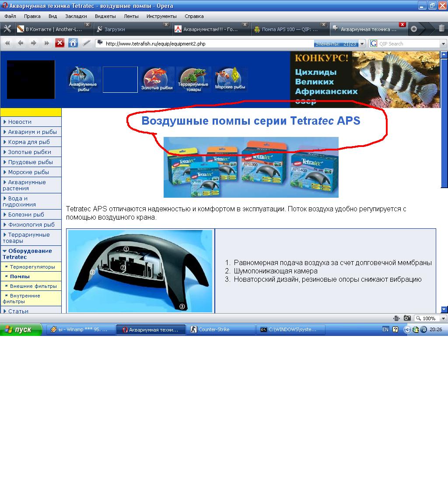Click the Opera panels wrench icon
This screenshot has width=448, height=479.
pos(7,29)
